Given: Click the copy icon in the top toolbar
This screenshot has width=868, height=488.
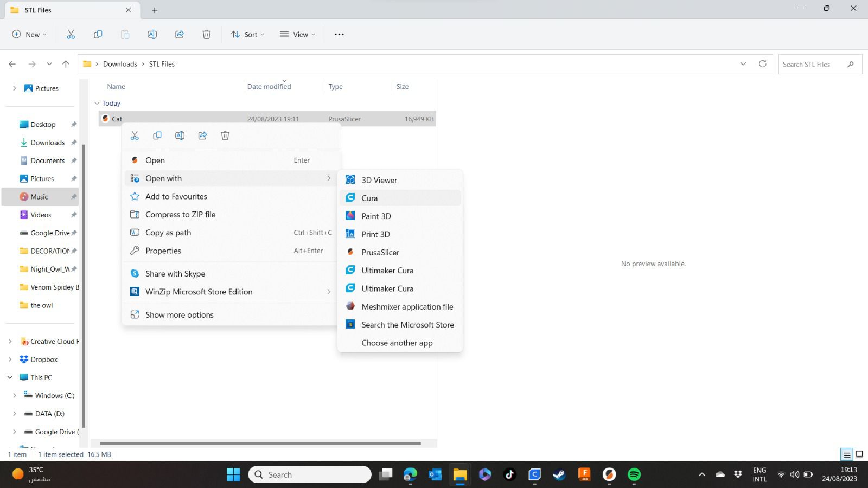Looking at the screenshot, I should 98,34.
